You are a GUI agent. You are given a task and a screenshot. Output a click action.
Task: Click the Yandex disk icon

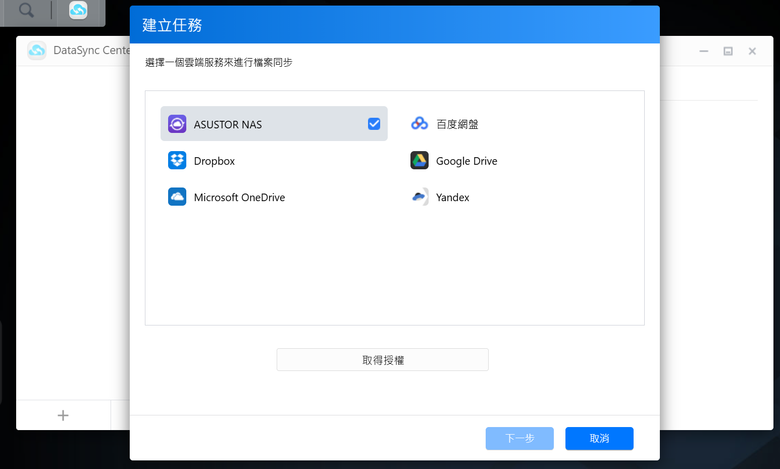[419, 197]
